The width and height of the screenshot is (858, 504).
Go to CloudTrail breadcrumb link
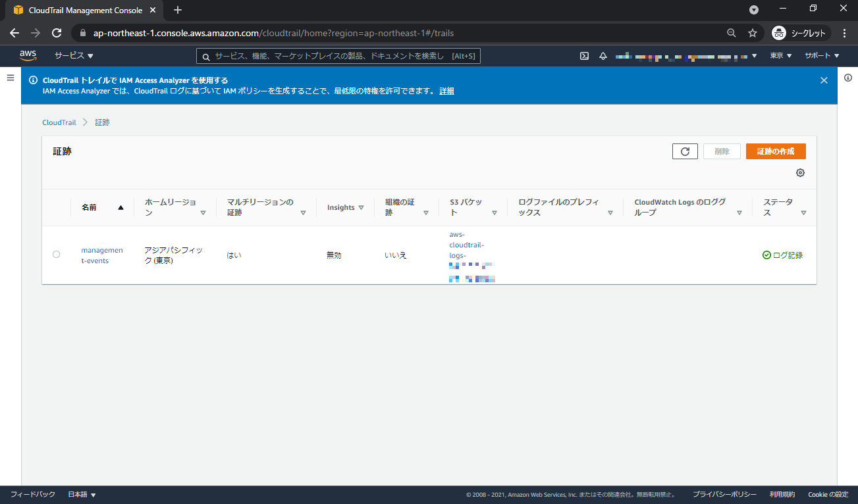(59, 122)
